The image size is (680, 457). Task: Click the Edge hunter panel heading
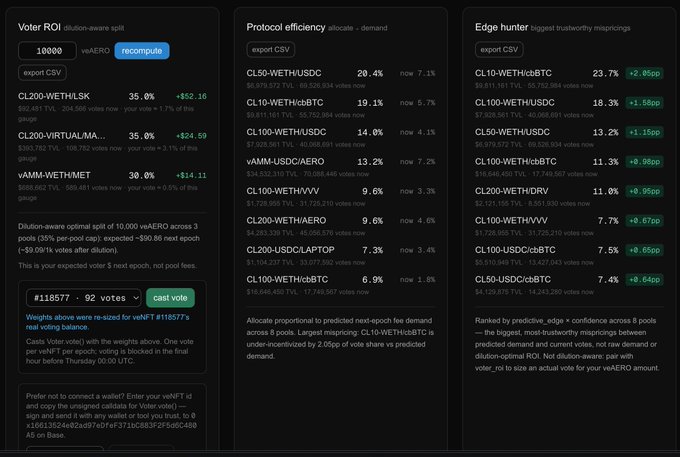501,27
